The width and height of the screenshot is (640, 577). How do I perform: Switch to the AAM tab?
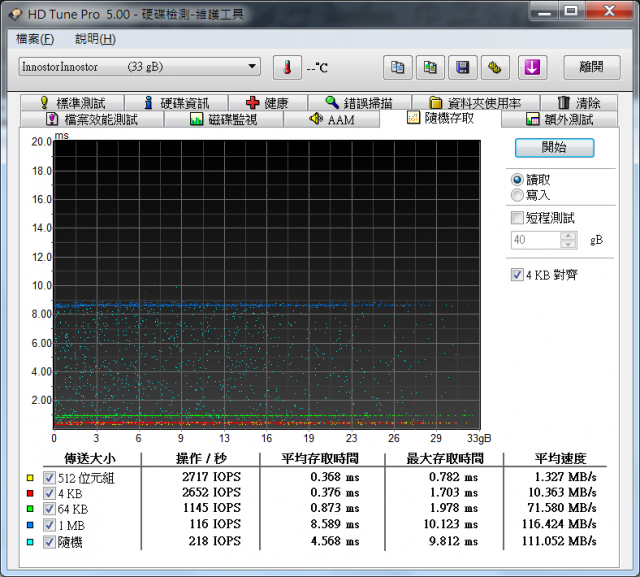point(331,120)
